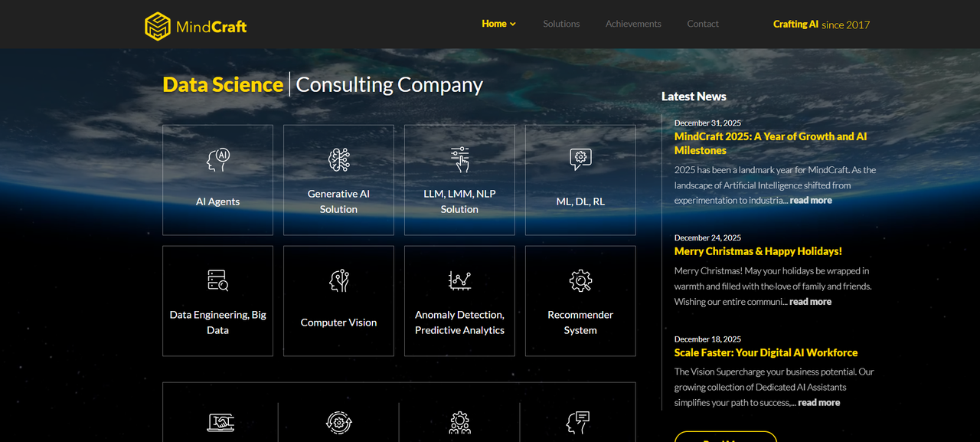Select the Home navigation item
Image resolution: width=980 pixels, height=442 pixels.
click(x=494, y=24)
